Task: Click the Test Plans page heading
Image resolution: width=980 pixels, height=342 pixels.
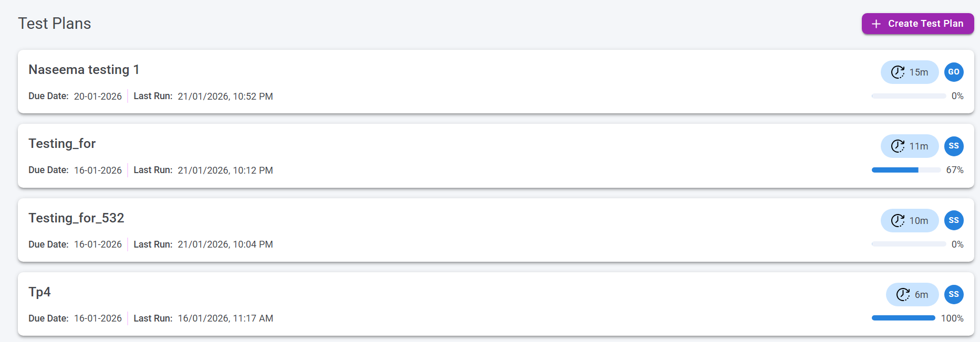Action: click(55, 24)
